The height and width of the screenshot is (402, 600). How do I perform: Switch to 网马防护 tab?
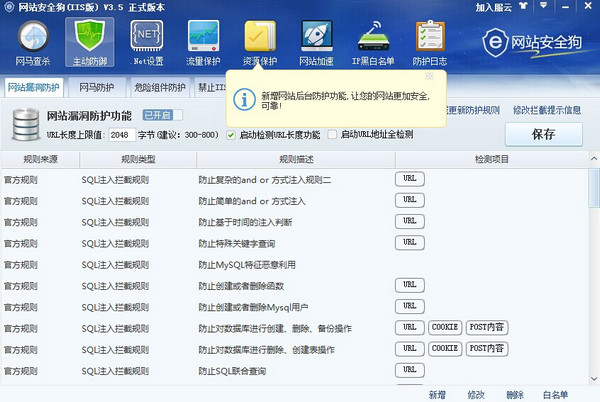point(97,88)
